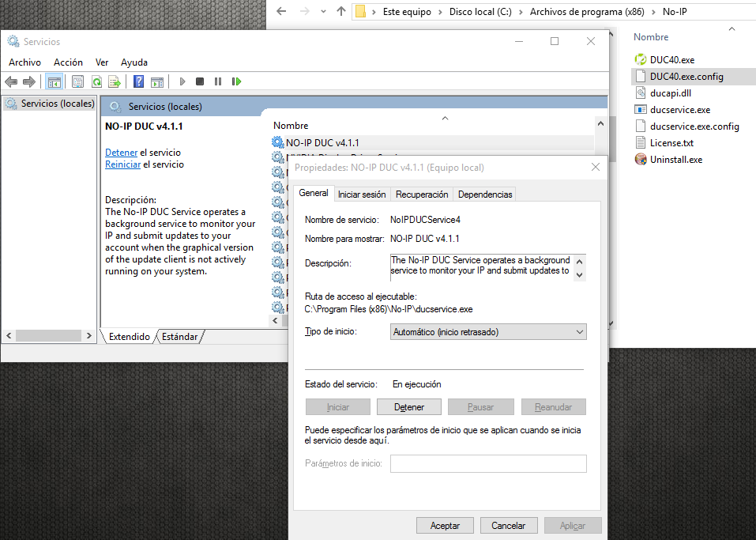Click the License.txt file icon

(x=641, y=142)
